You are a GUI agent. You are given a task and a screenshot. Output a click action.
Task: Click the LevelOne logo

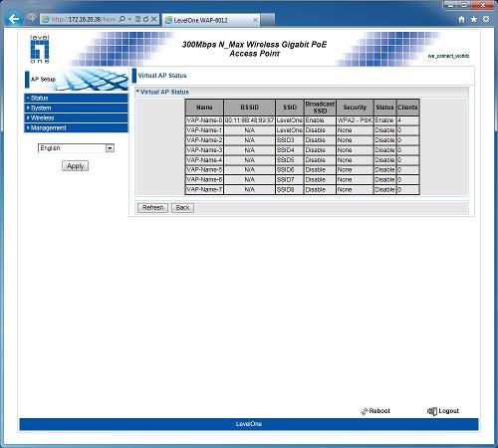click(40, 49)
